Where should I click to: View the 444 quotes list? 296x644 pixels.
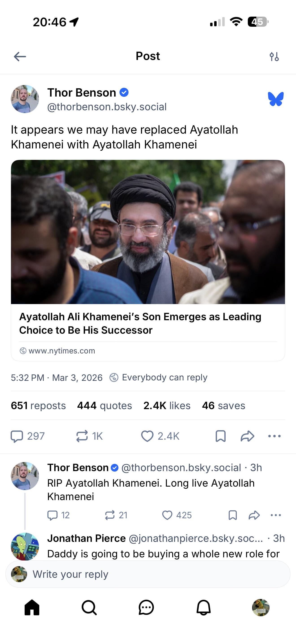coord(104,406)
